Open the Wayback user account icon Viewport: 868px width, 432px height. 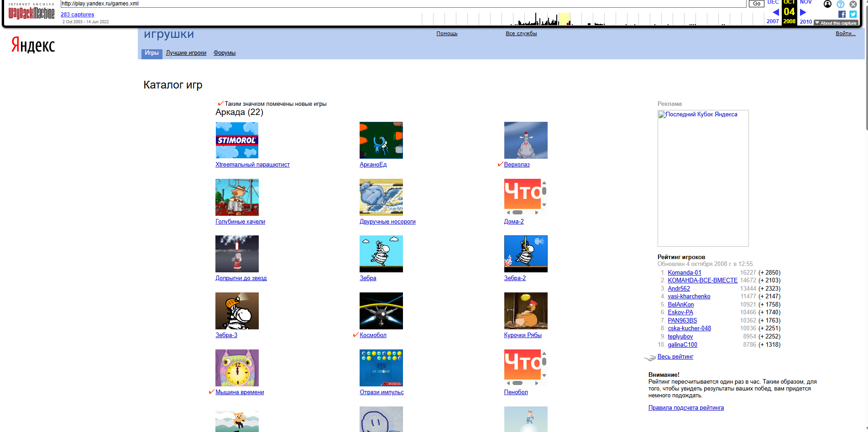pyautogui.click(x=827, y=4)
